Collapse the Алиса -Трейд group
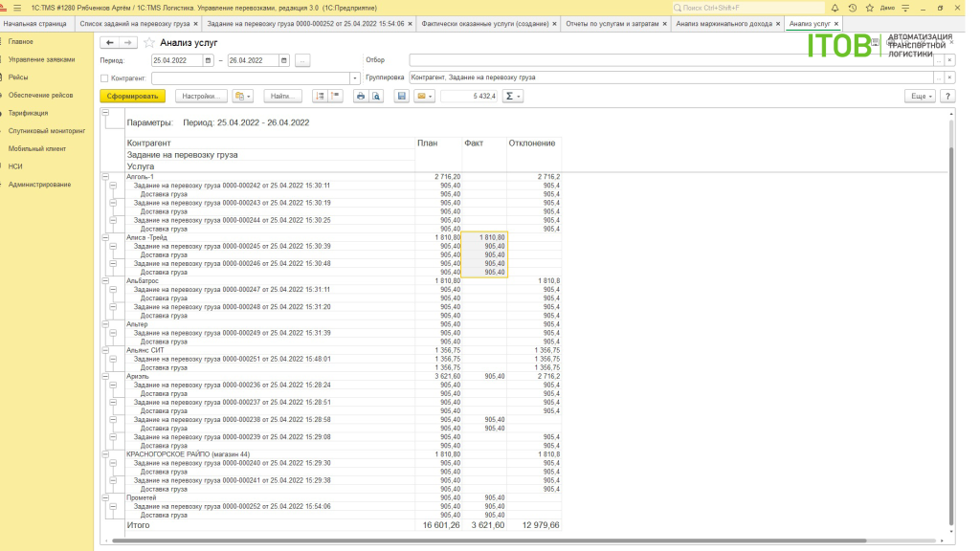Viewport: 980px width, 551px height. coord(105,237)
